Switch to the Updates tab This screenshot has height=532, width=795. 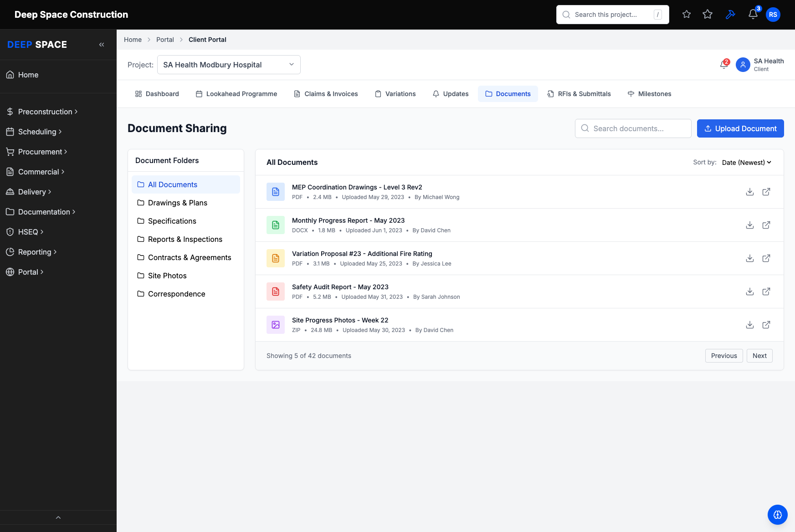click(450, 94)
